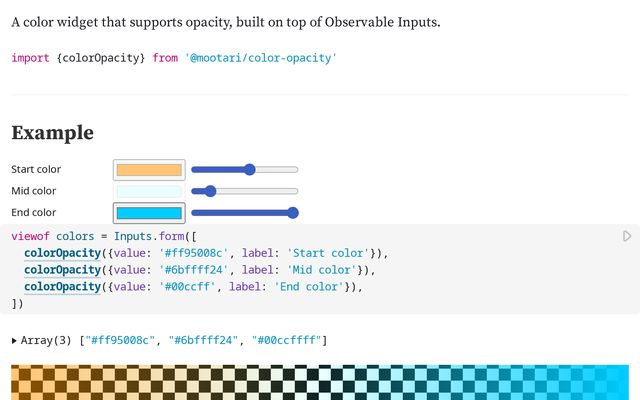Click the Example section heading
This screenshot has height=400, width=640.
pos(52,133)
